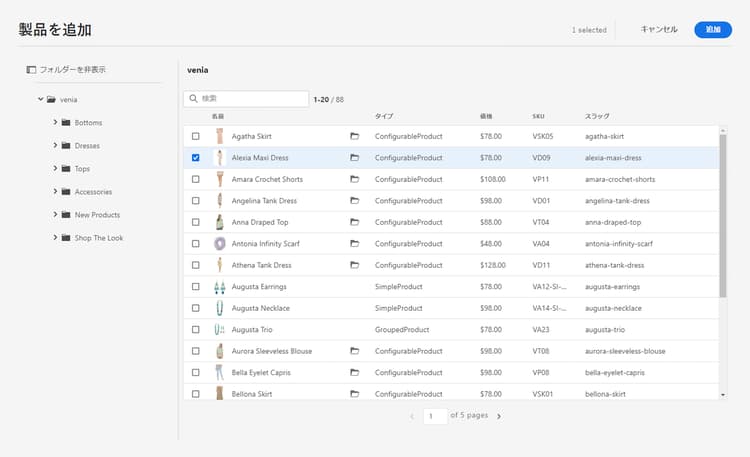
Task: Sort by the スラッグ column header
Action: coord(597,116)
